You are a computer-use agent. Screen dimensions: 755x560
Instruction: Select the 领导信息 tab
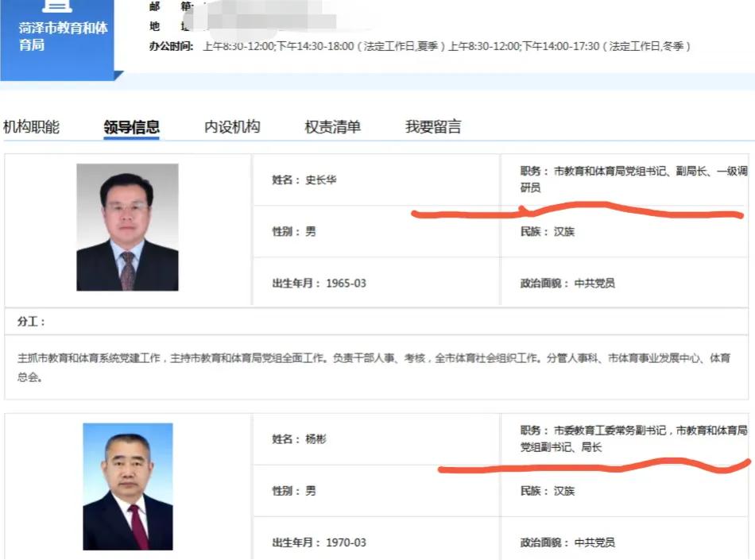(x=131, y=127)
